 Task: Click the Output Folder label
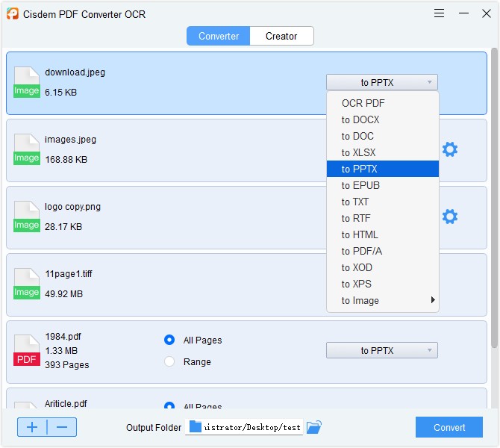point(154,428)
